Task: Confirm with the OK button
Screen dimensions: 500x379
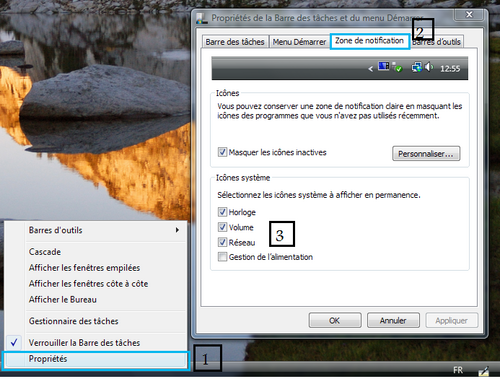Action: pos(335,320)
